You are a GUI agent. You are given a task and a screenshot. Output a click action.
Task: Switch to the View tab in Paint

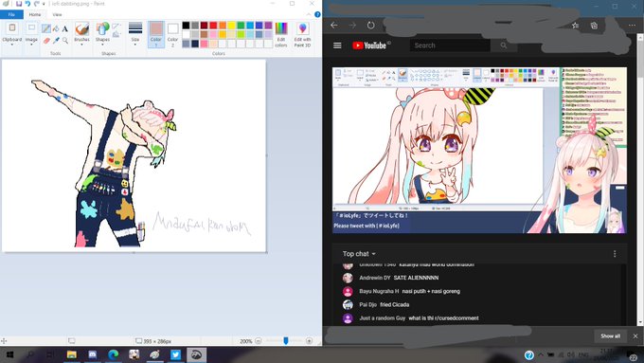point(57,14)
